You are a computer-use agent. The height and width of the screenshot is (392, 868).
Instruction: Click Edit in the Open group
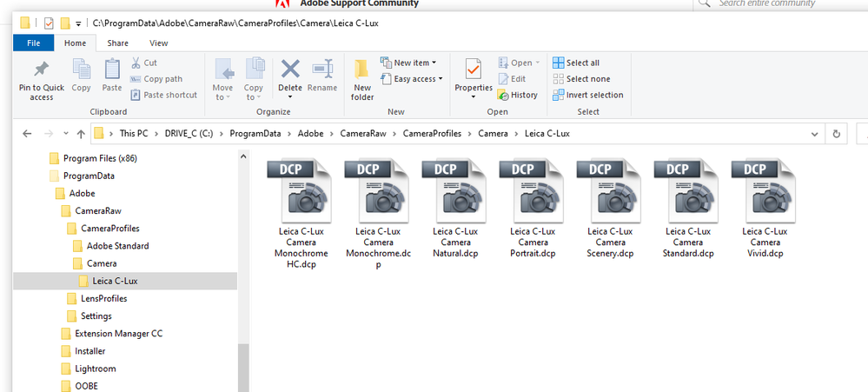[x=512, y=78]
